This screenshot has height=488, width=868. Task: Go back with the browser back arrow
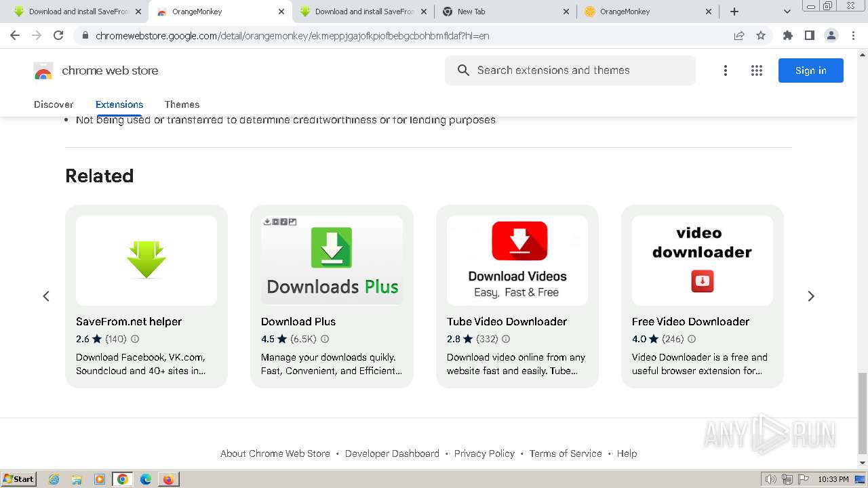point(15,35)
